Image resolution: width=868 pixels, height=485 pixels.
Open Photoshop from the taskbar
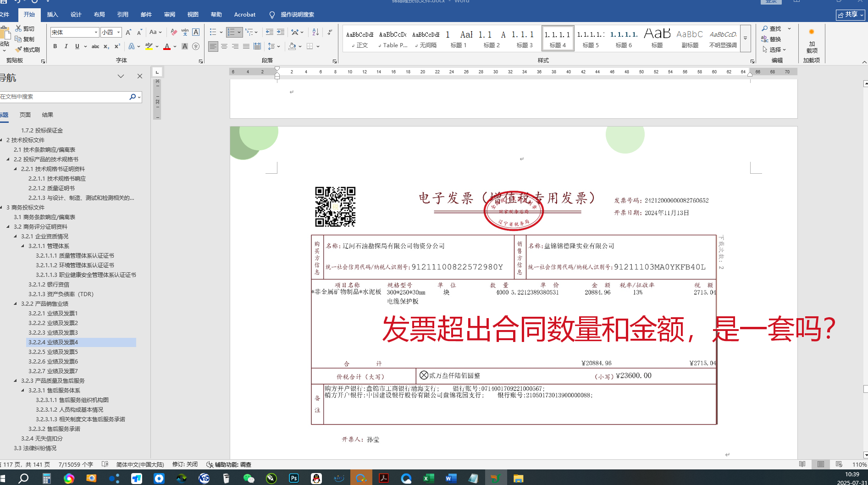tap(294, 478)
